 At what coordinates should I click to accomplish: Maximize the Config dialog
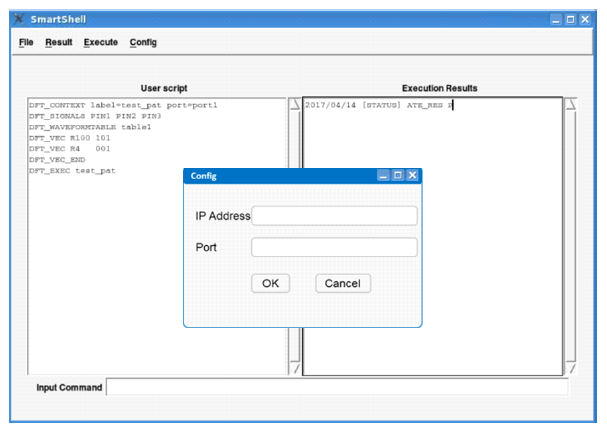pyautogui.click(x=398, y=175)
